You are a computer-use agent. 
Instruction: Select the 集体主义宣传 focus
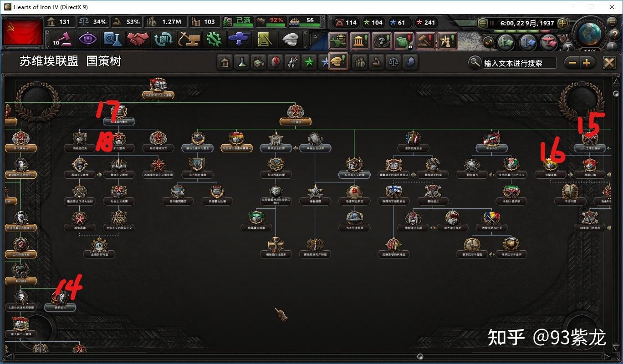coord(119,168)
